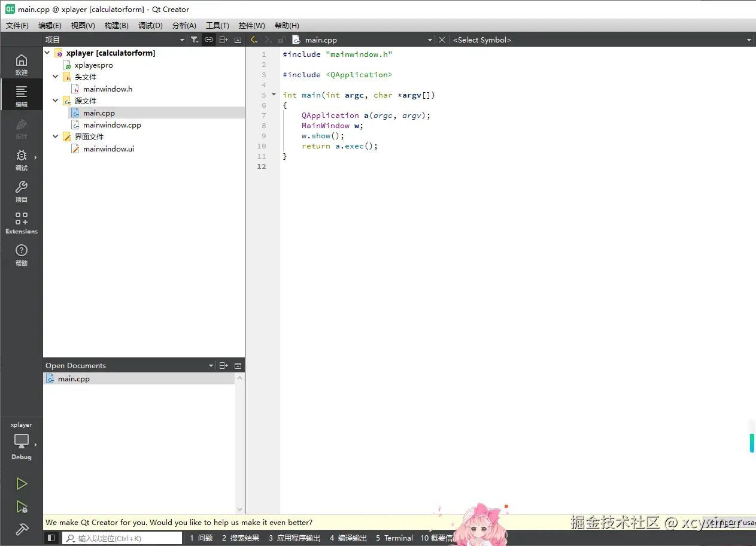This screenshot has height=546, width=756.
Task: Split the project panel view
Action: tap(223, 40)
